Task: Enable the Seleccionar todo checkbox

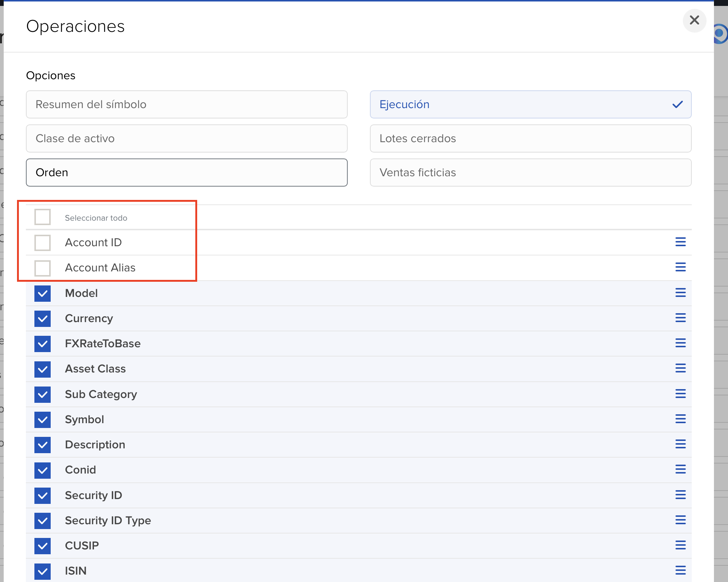Action: (x=43, y=217)
